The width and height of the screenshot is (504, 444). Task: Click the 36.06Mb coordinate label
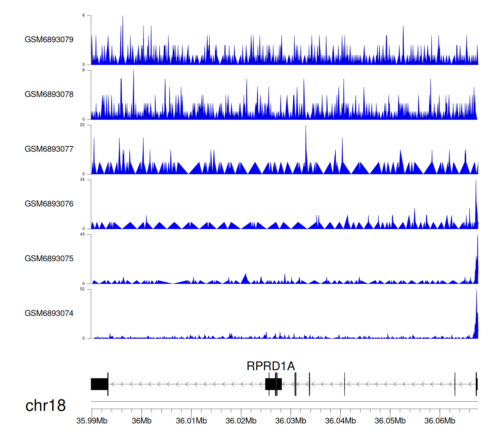pyautogui.click(x=440, y=421)
